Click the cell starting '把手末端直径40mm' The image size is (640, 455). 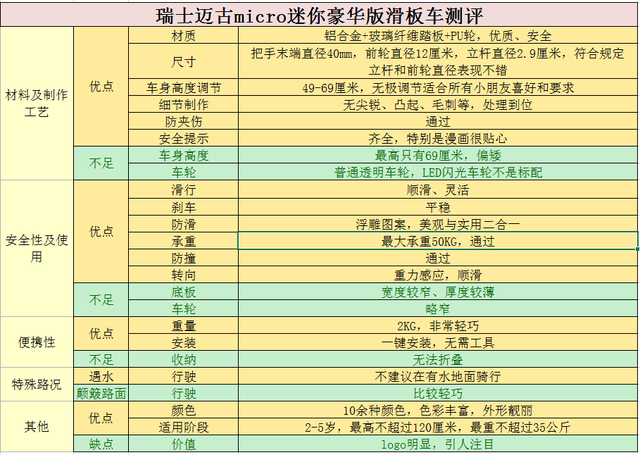pyautogui.click(x=438, y=61)
